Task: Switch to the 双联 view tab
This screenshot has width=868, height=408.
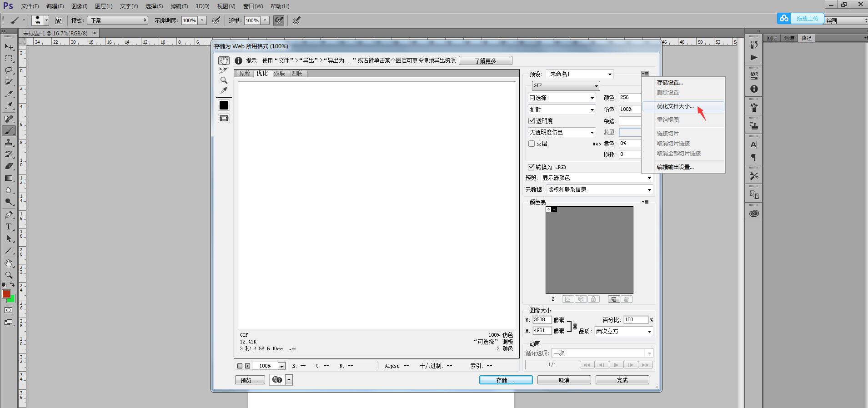Action: pos(279,74)
